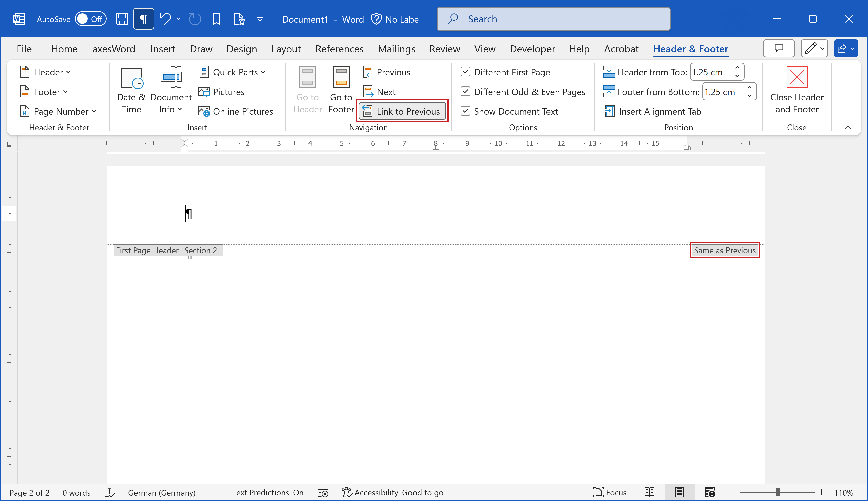Switch to Web Layout view

(x=710, y=493)
